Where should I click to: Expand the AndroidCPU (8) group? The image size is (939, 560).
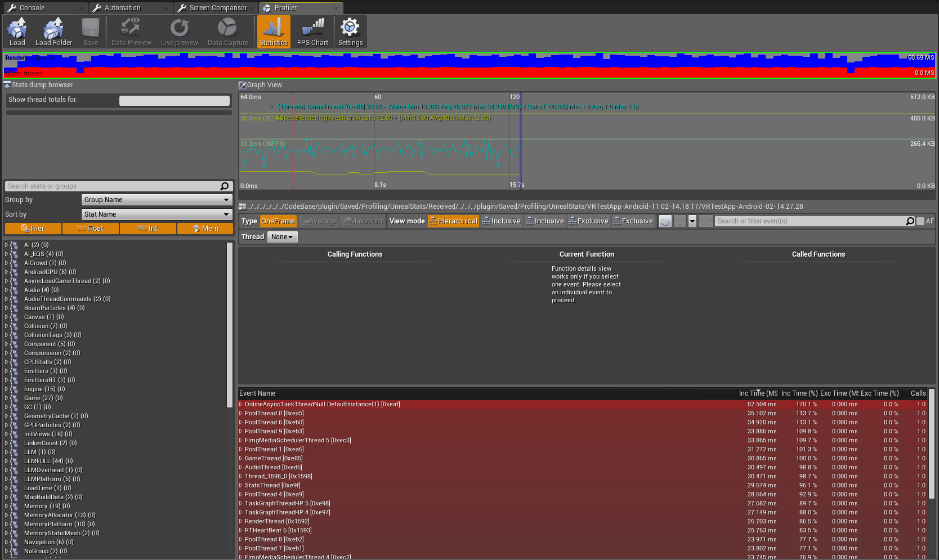(x=6, y=272)
